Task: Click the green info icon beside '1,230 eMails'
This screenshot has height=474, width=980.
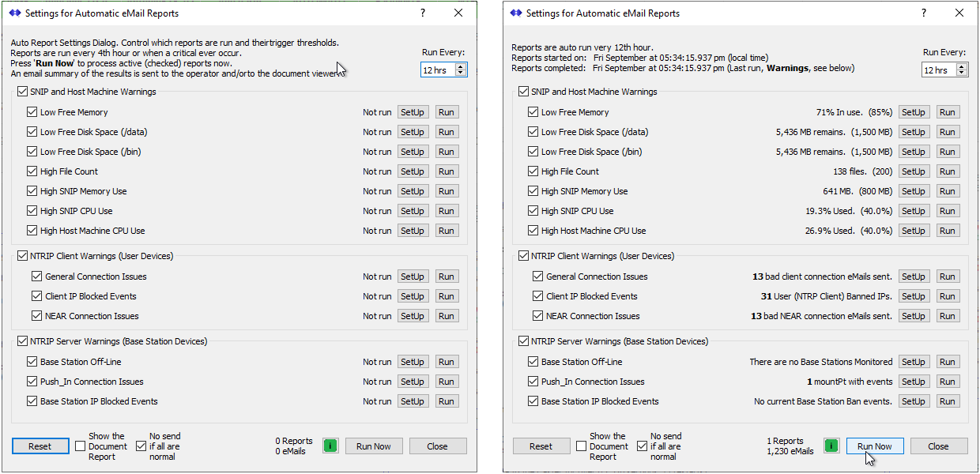Action: [x=831, y=446]
